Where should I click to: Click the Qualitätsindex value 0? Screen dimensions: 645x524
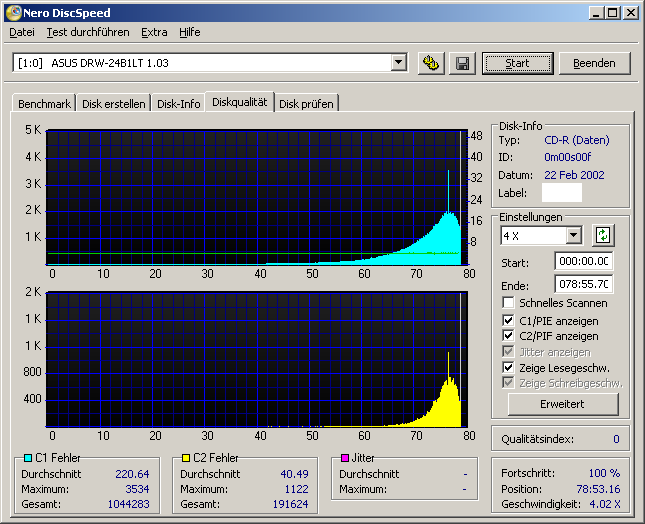coord(616,439)
